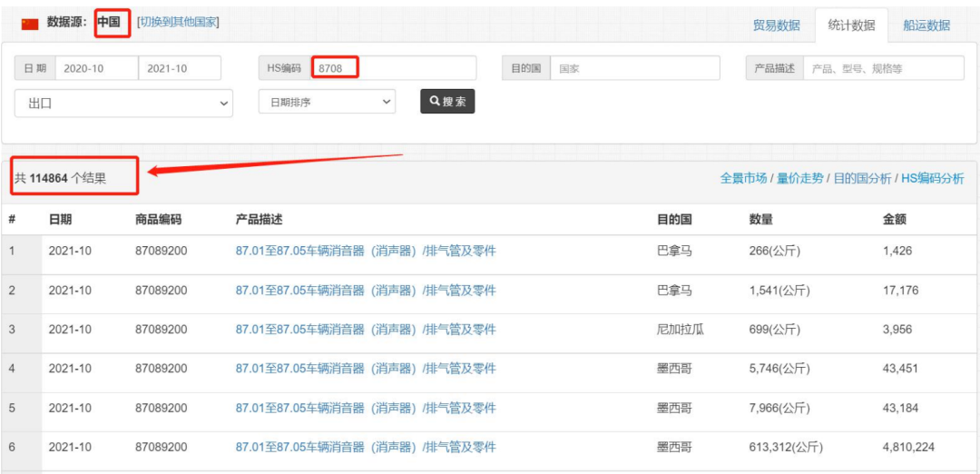Screen dimensions: 980x474
Task: Open product link in row 2
Action: point(366,291)
